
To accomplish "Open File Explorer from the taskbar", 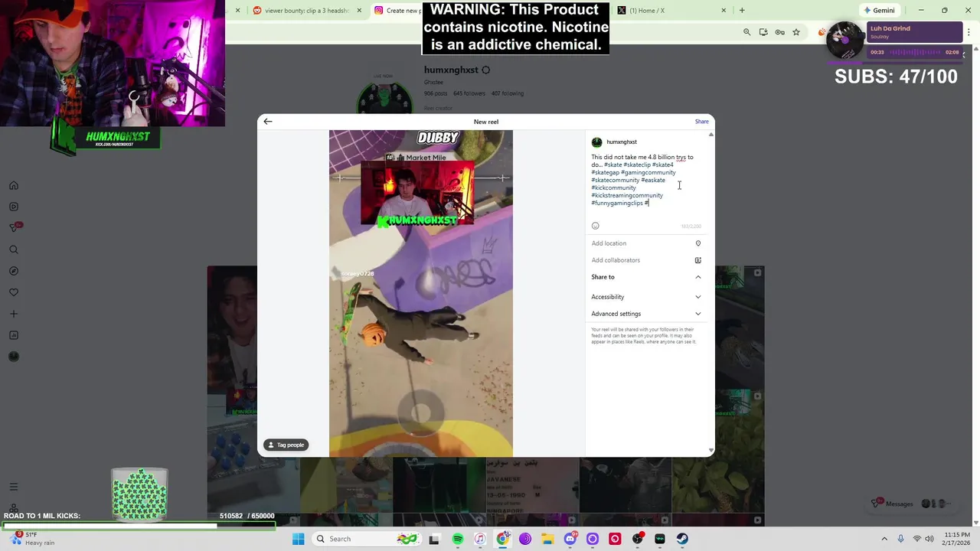I will click(547, 539).
